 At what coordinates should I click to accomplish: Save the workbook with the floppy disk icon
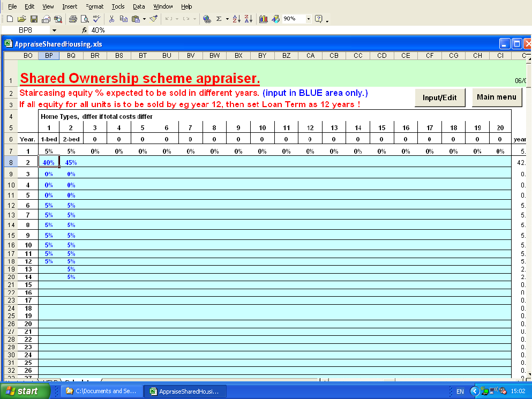(34, 19)
